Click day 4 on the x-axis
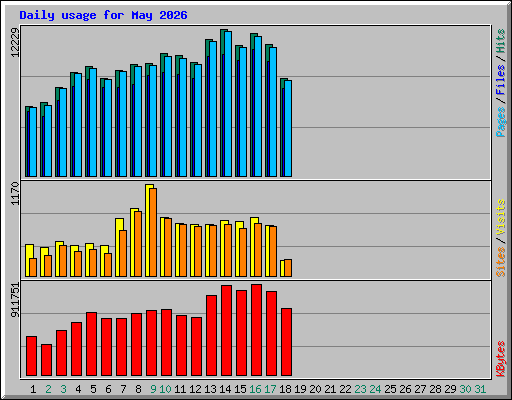 (78, 389)
